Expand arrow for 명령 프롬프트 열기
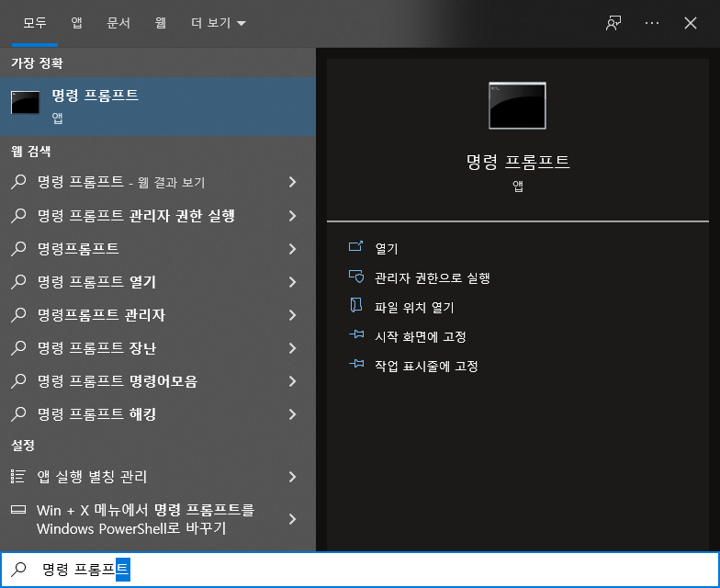The width and height of the screenshot is (720, 588). point(292,281)
